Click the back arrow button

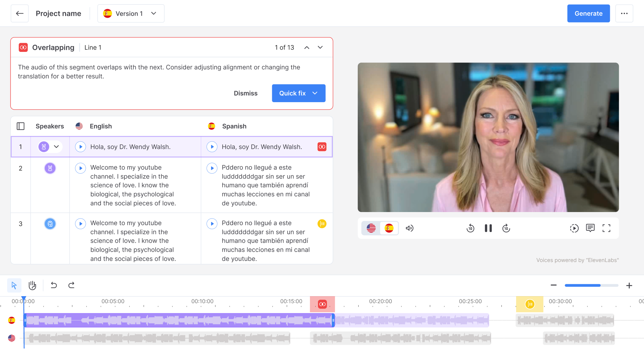coord(20,14)
